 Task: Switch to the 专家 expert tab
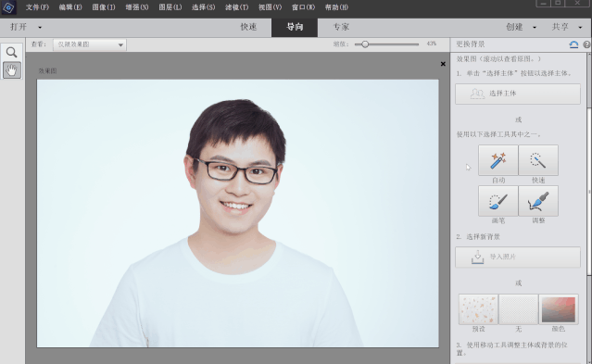341,27
